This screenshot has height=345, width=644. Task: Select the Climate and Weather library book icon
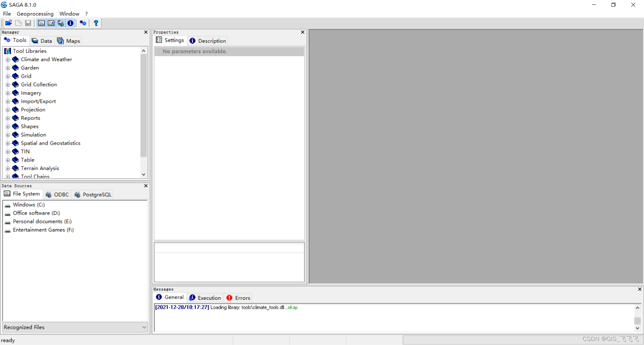click(x=15, y=59)
